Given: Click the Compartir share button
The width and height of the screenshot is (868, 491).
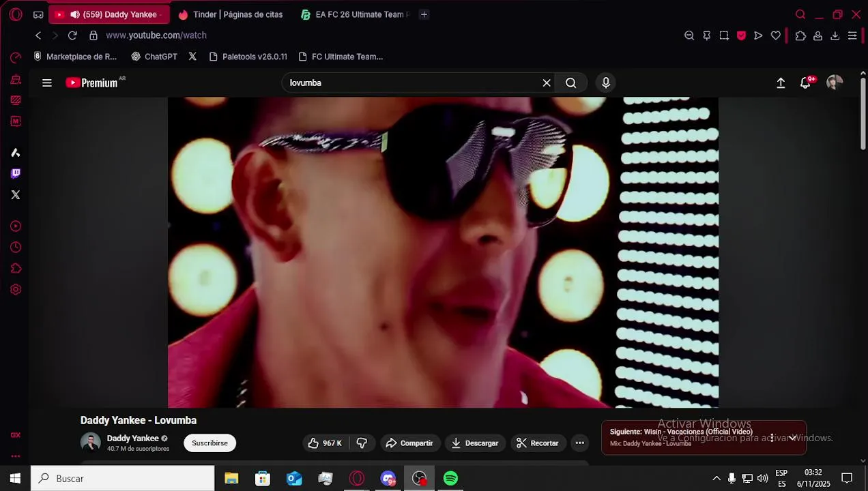Looking at the screenshot, I should [409, 443].
